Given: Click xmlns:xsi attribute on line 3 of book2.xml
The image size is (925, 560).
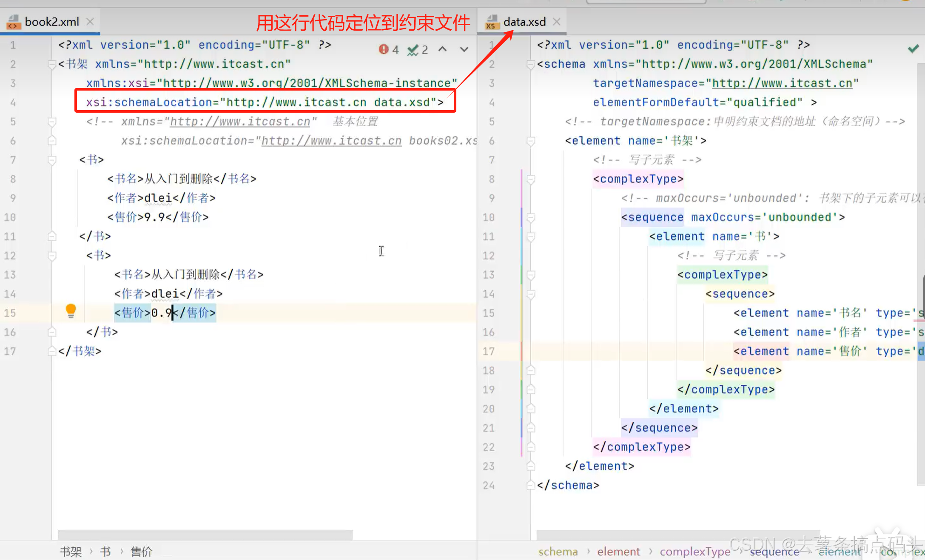Looking at the screenshot, I should [x=271, y=83].
